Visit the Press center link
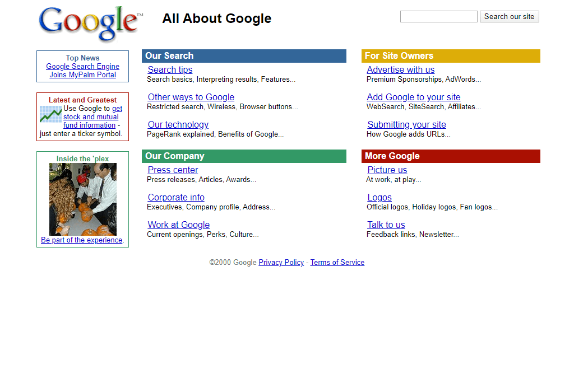 pos(173,170)
